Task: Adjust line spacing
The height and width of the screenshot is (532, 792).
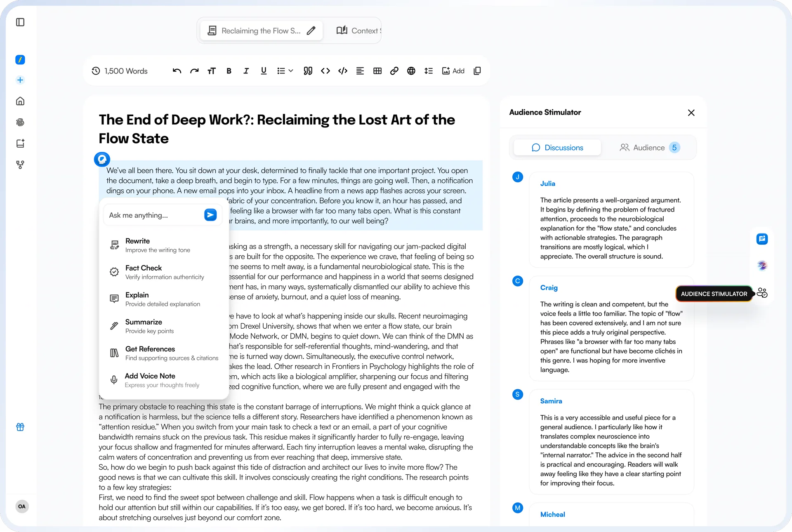Action: 429,71
